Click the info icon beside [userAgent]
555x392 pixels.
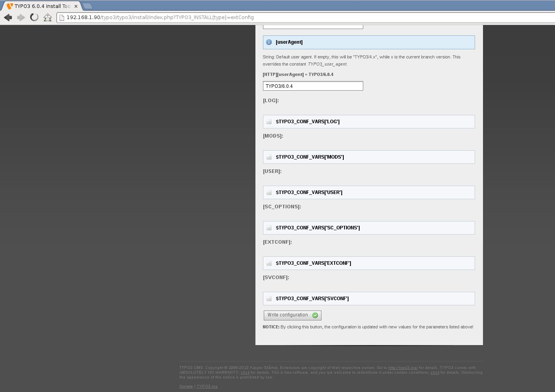tap(269, 42)
